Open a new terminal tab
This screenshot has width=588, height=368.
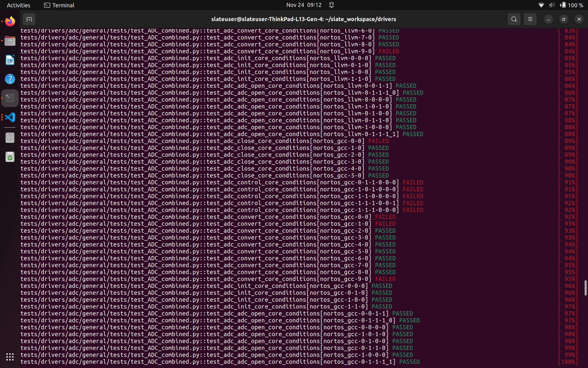tap(29, 19)
